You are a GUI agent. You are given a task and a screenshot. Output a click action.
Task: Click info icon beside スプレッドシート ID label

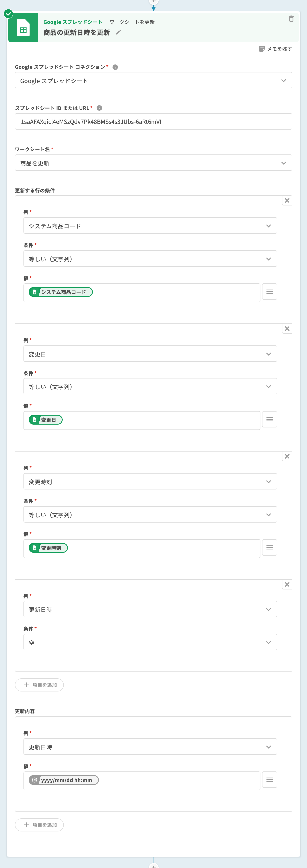(x=99, y=108)
